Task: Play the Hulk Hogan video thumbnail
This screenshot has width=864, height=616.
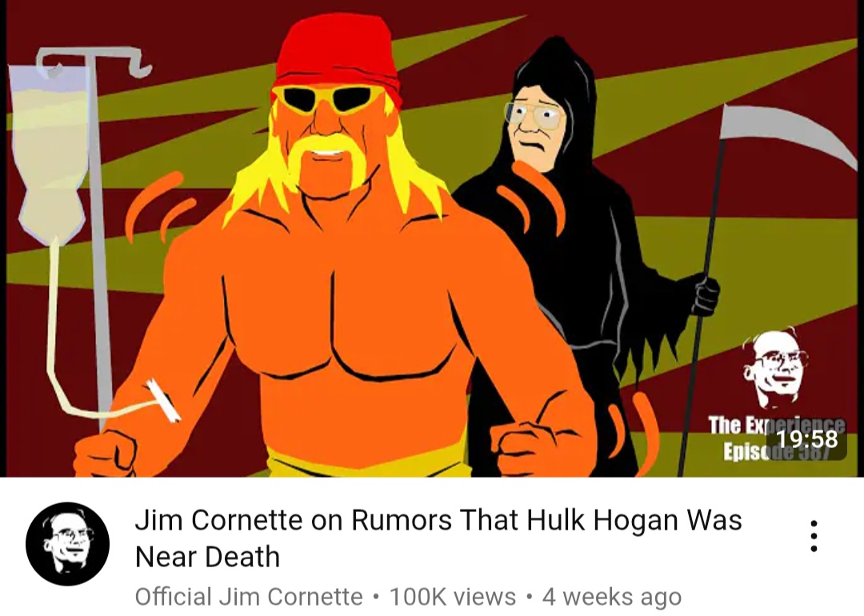Action: click(432, 238)
